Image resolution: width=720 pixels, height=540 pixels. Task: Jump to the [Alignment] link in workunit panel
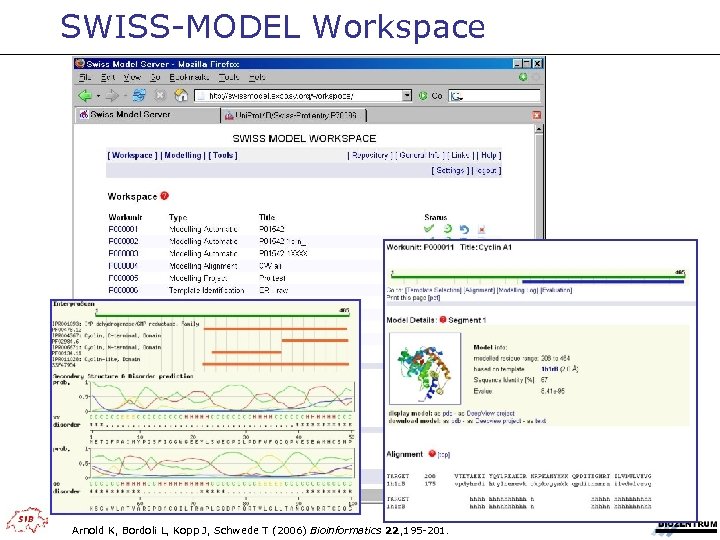point(479,290)
